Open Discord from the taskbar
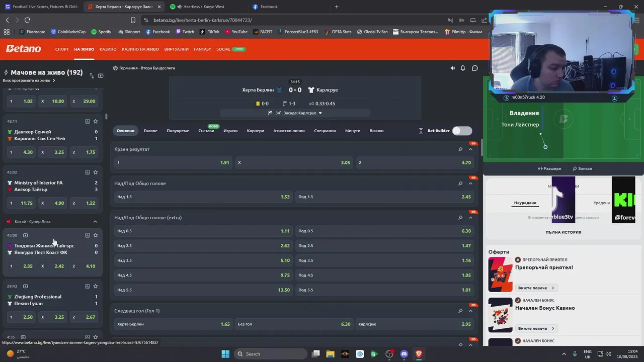 [x=404, y=354]
